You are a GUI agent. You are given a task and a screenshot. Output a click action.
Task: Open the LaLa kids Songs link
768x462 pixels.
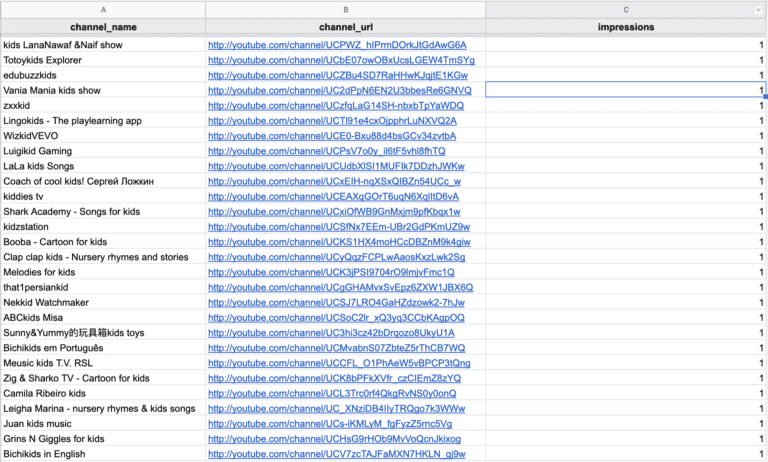pos(336,167)
